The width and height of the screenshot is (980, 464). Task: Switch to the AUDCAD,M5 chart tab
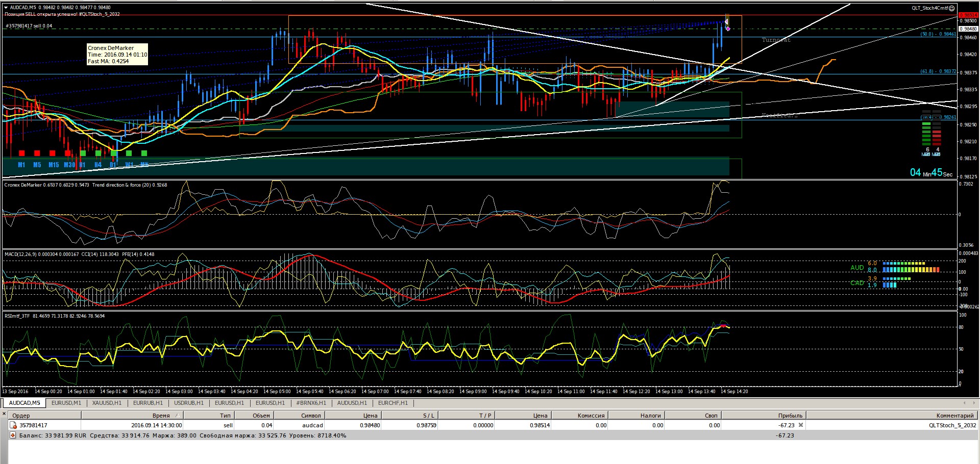click(x=24, y=403)
